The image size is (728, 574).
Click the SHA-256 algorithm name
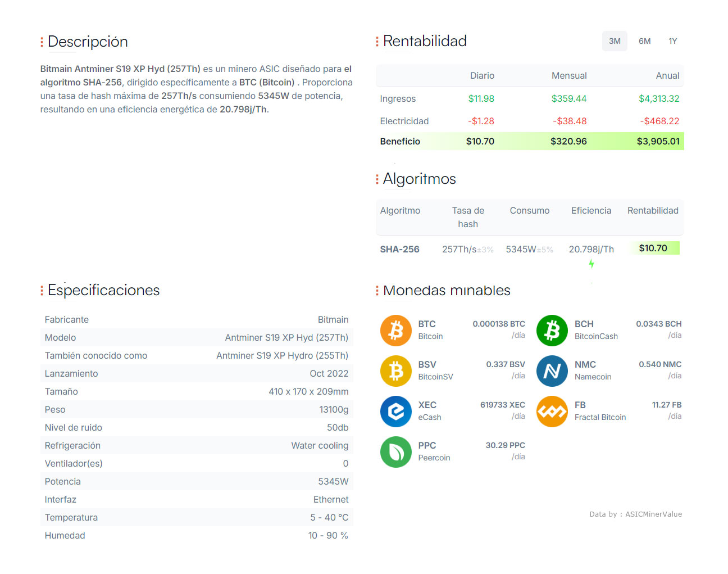[400, 249]
